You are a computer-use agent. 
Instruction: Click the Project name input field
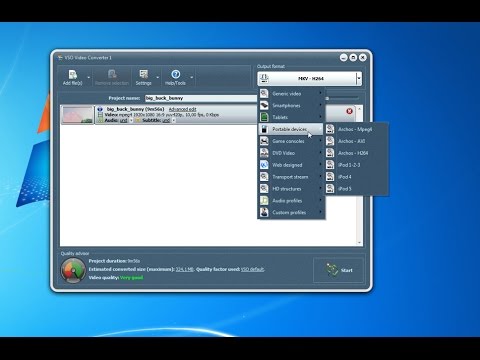coord(201,98)
